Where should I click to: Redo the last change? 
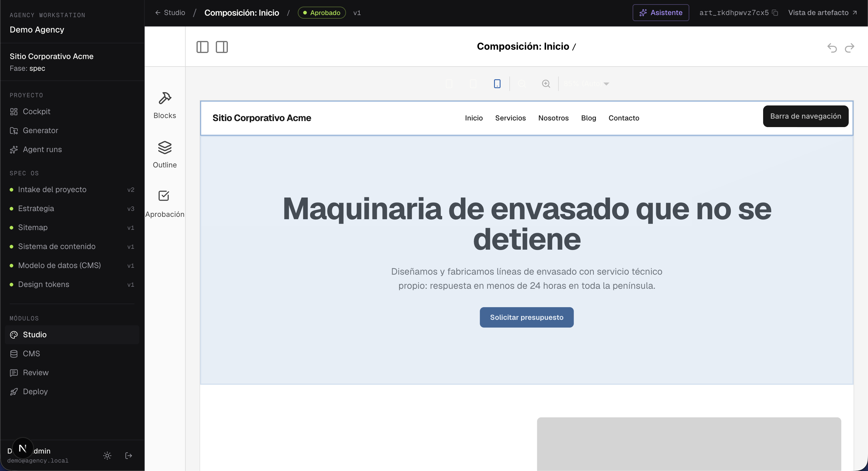point(850,48)
